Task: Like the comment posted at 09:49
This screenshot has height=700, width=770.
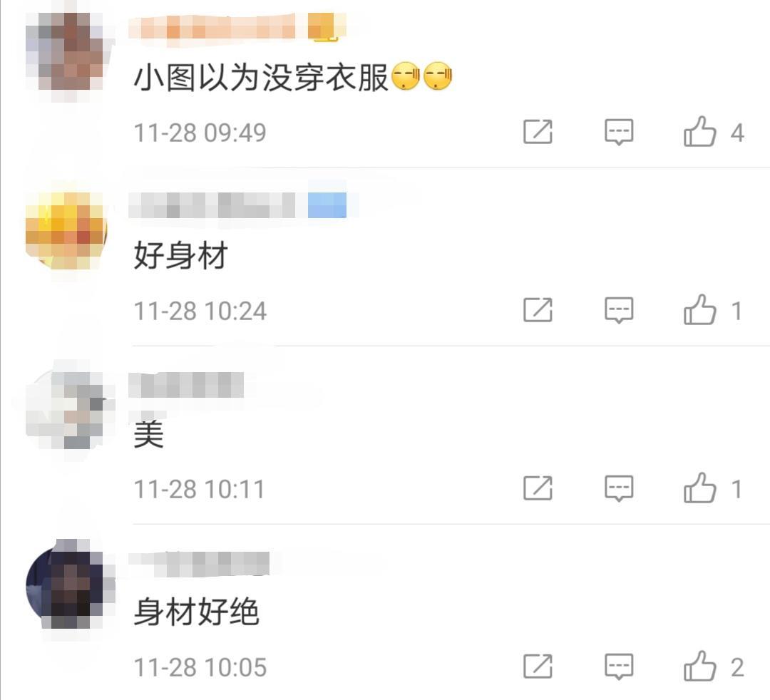Action: [700, 132]
